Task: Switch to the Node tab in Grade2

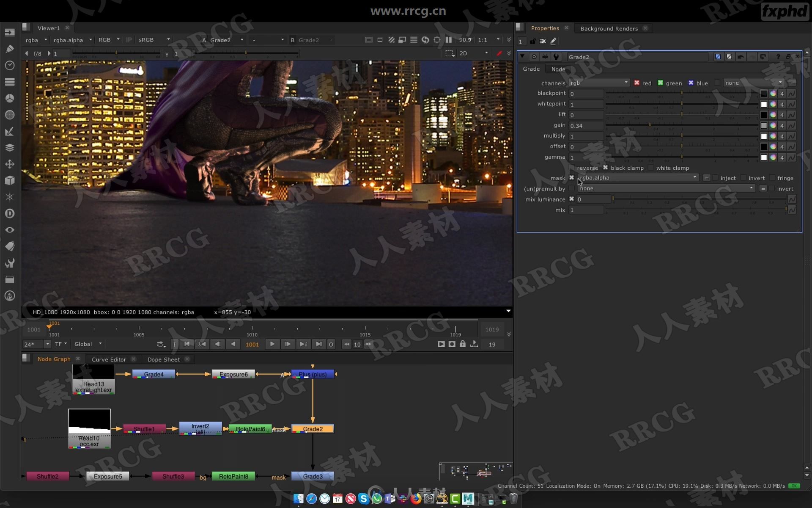Action: (558, 69)
